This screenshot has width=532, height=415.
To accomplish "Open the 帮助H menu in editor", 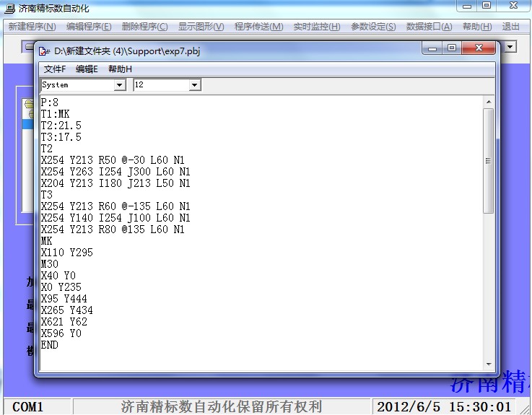I will 120,69.
